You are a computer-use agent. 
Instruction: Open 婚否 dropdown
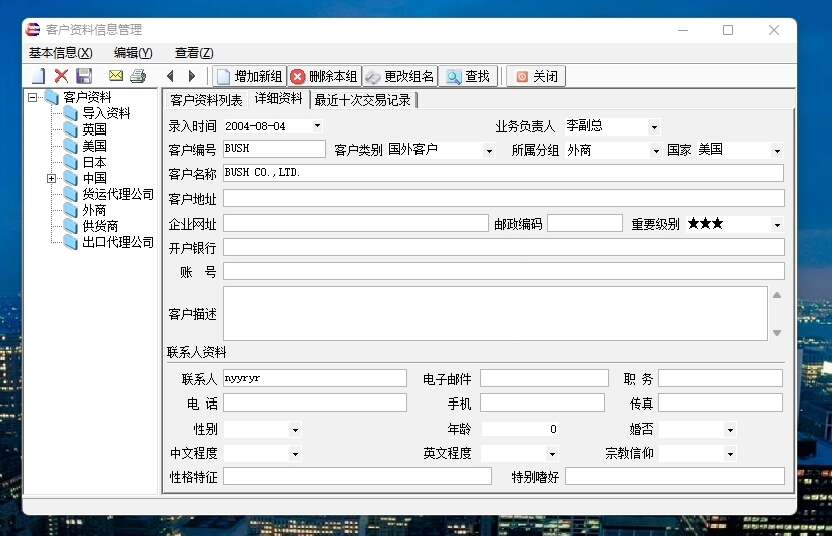point(731,429)
